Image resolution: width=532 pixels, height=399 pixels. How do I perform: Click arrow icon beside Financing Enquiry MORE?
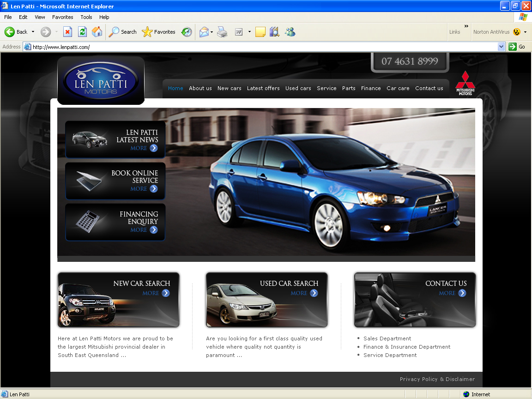[154, 230]
